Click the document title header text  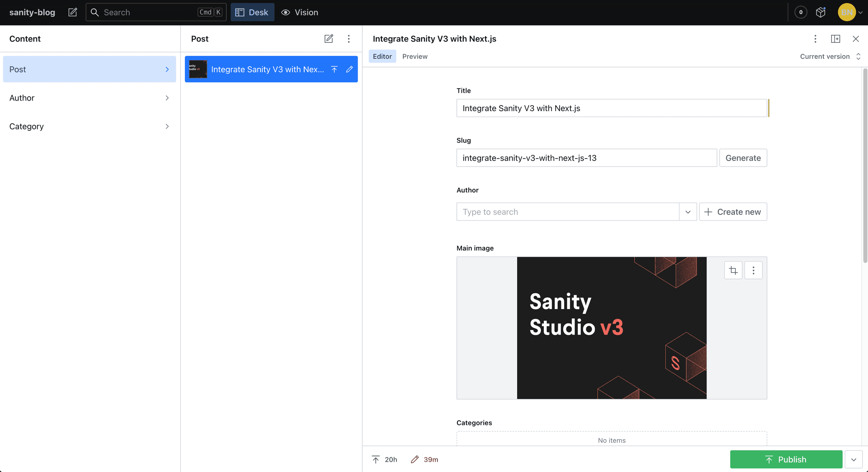click(x=434, y=39)
